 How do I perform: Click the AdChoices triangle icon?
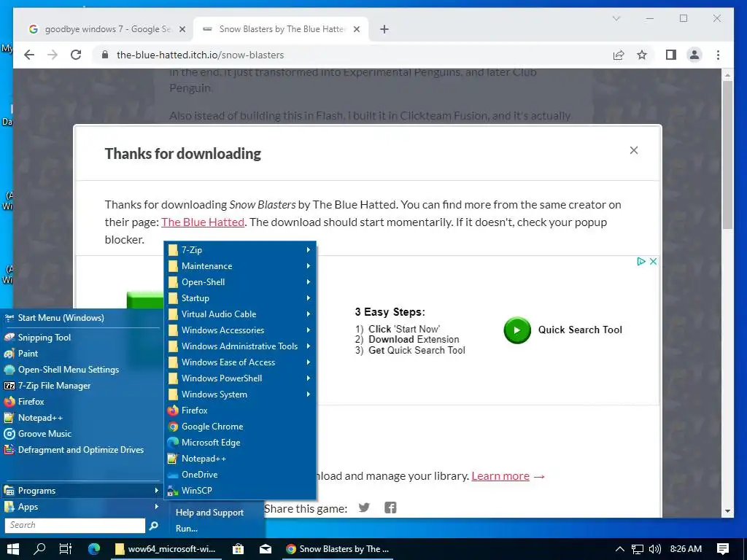click(641, 262)
